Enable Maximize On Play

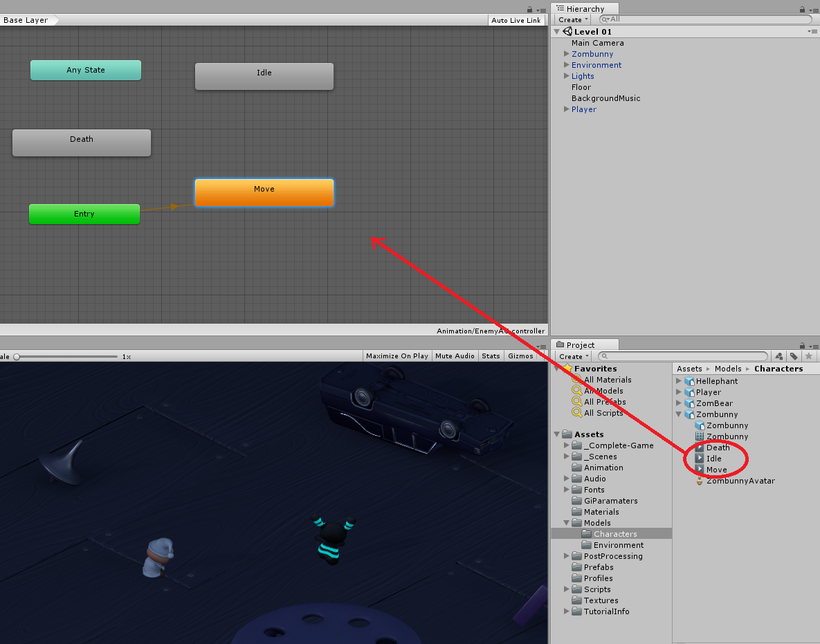coord(397,356)
